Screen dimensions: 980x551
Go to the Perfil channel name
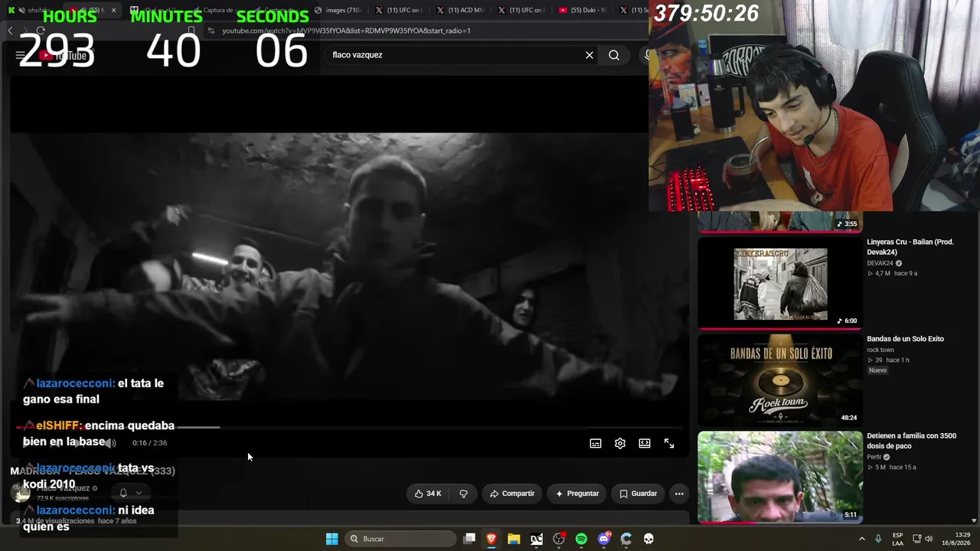tap(875, 457)
